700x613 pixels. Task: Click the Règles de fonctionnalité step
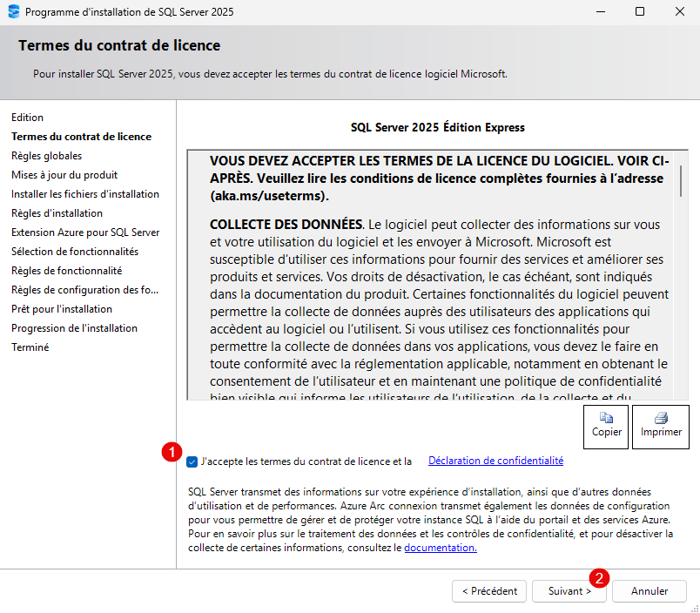[x=66, y=271]
